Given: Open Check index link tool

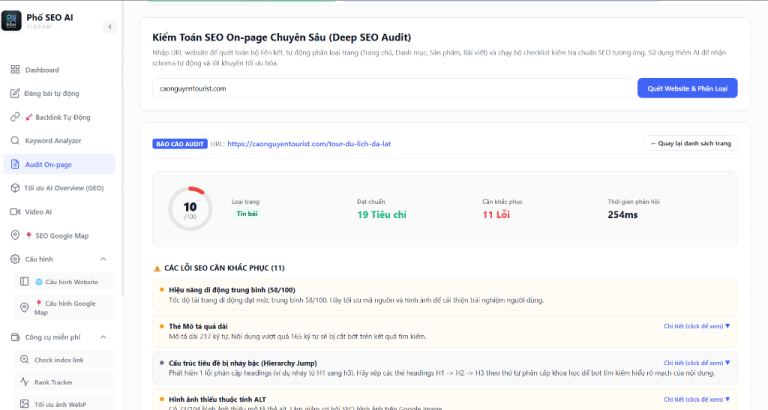Looking at the screenshot, I should click(x=64, y=360).
